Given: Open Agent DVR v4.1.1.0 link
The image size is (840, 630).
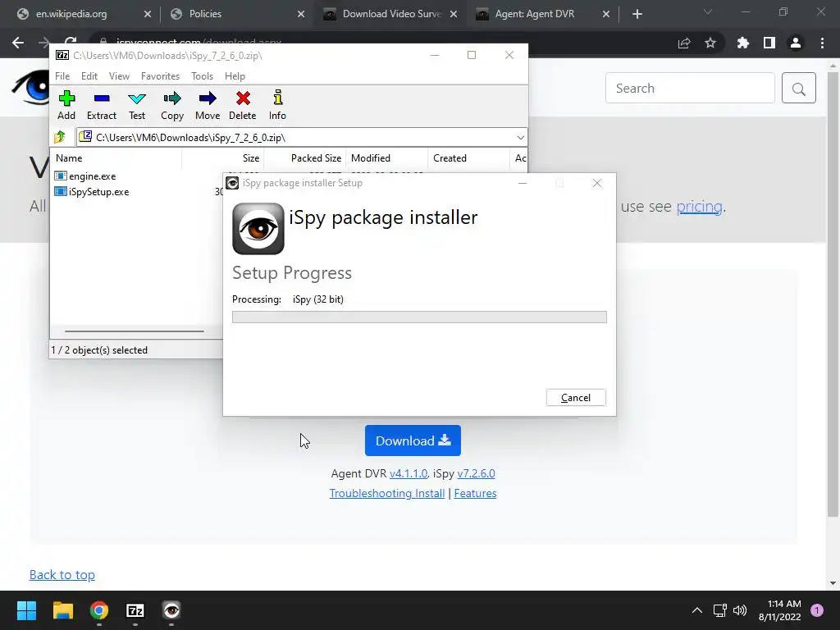Looking at the screenshot, I should [x=409, y=473].
